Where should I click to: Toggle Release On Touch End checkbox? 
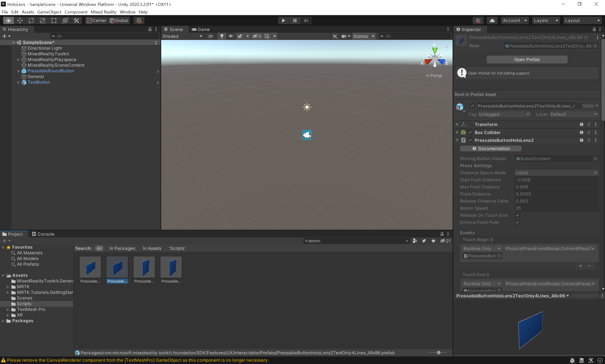[x=518, y=215]
